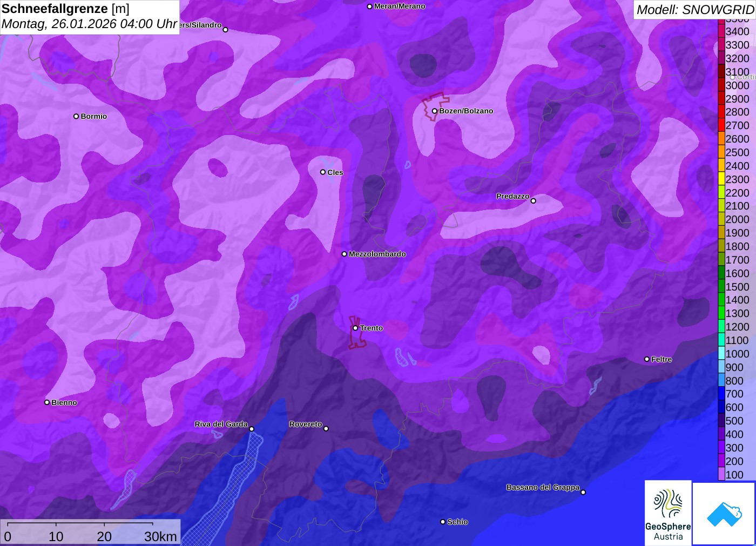Click the Riva del Garda label
This screenshot has width=756, height=546.
[x=221, y=424]
